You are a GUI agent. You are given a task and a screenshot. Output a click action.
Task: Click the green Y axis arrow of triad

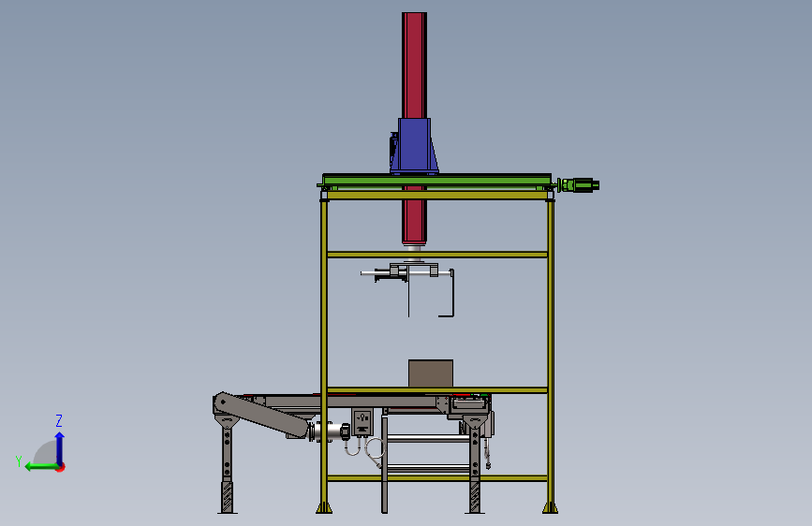point(41,467)
